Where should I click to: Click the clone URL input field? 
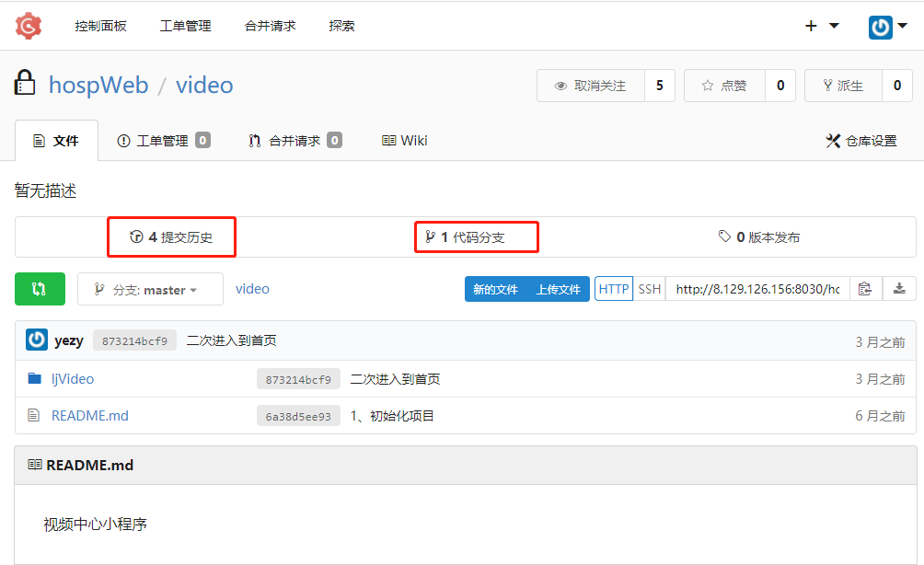(757, 289)
